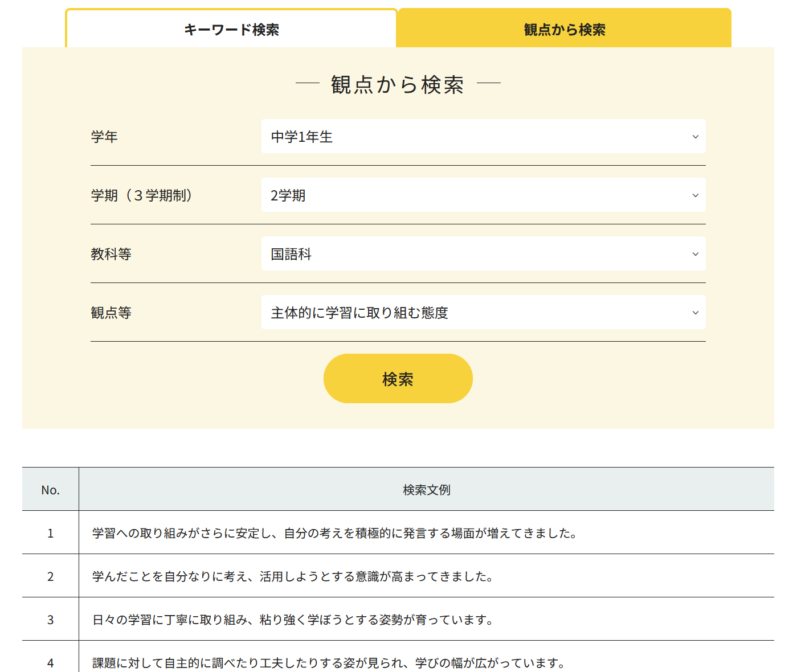The height and width of the screenshot is (672, 797).
Task: Select example sentence 1 about 積極的に発言
Action: [x=334, y=533]
